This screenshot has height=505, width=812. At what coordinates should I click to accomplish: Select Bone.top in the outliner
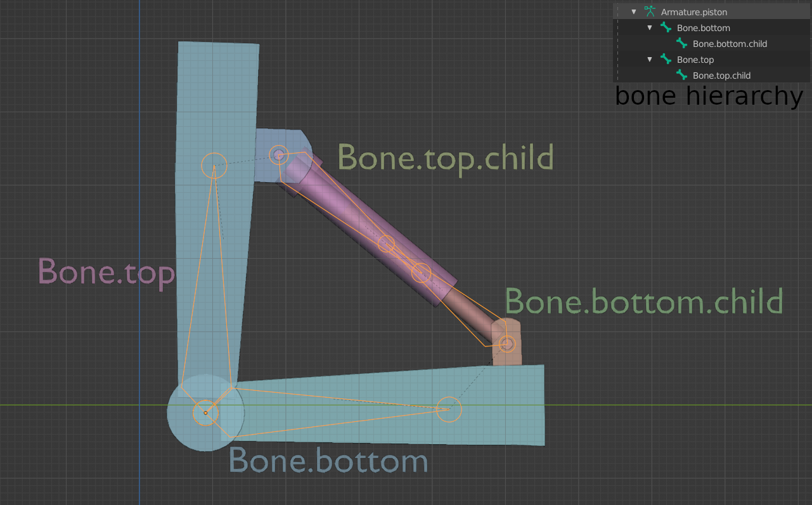click(694, 59)
